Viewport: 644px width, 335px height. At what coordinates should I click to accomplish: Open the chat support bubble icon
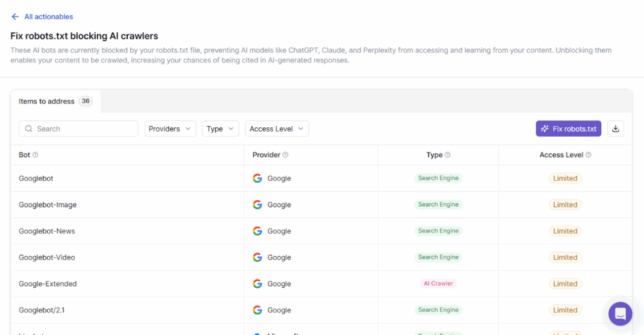pos(620,314)
